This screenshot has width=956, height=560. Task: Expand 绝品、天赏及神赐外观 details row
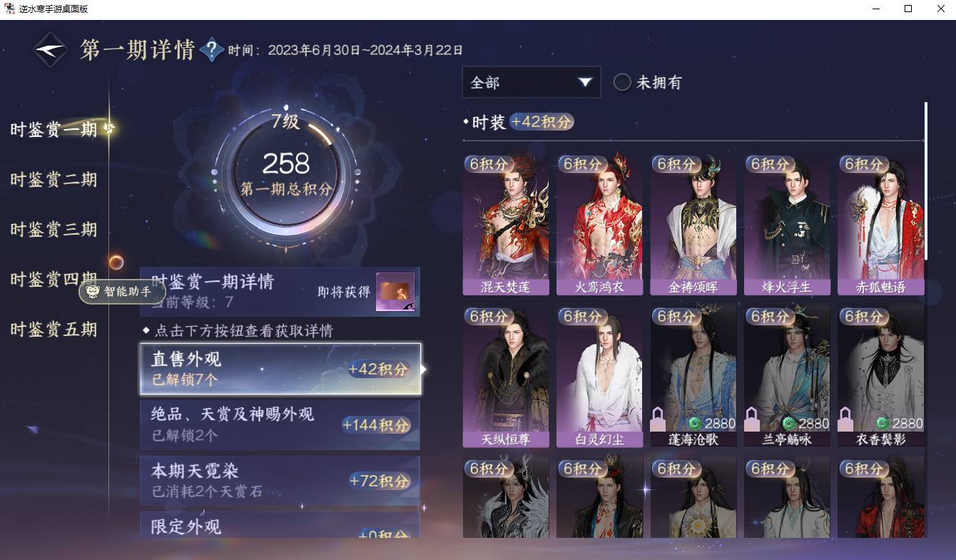point(280,424)
